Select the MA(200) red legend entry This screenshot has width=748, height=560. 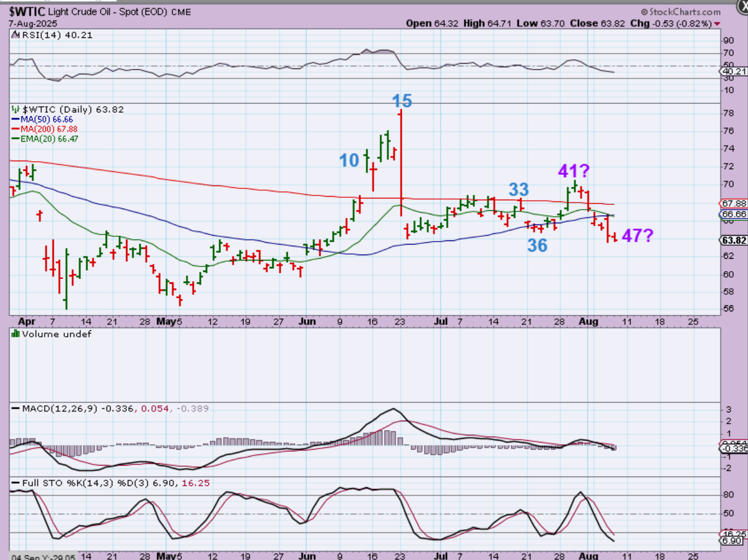[44, 129]
